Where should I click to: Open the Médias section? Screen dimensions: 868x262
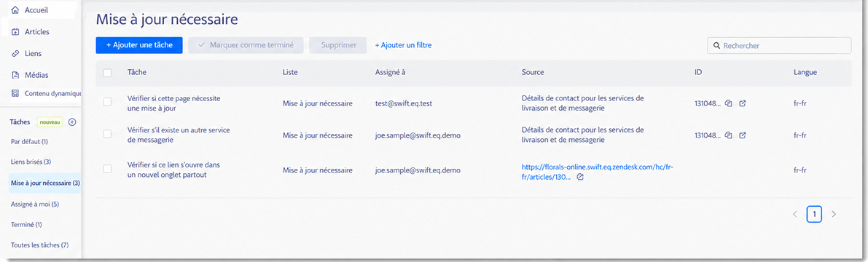click(x=36, y=75)
